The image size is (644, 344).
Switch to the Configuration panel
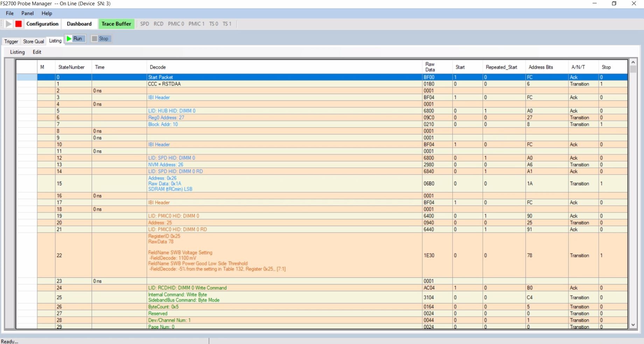[42, 24]
